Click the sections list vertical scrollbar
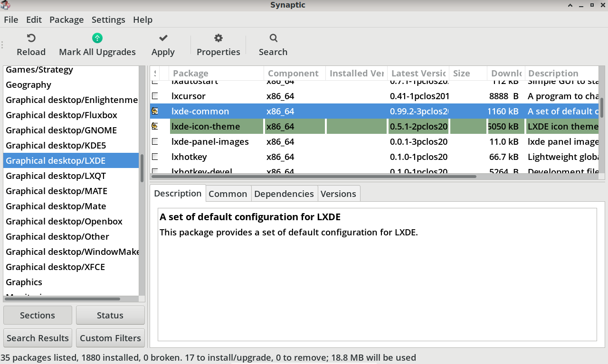The width and height of the screenshot is (608, 364). [142, 168]
